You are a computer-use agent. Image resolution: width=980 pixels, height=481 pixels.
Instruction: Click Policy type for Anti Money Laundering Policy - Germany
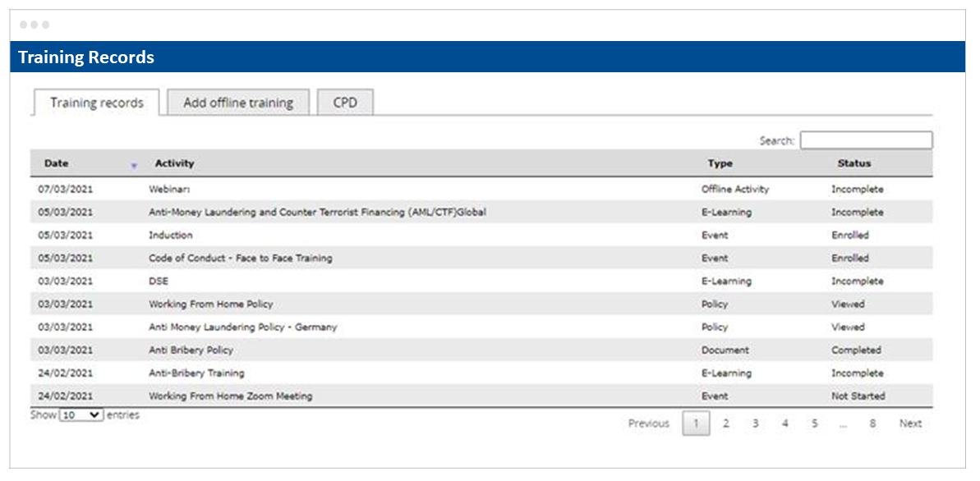(715, 328)
